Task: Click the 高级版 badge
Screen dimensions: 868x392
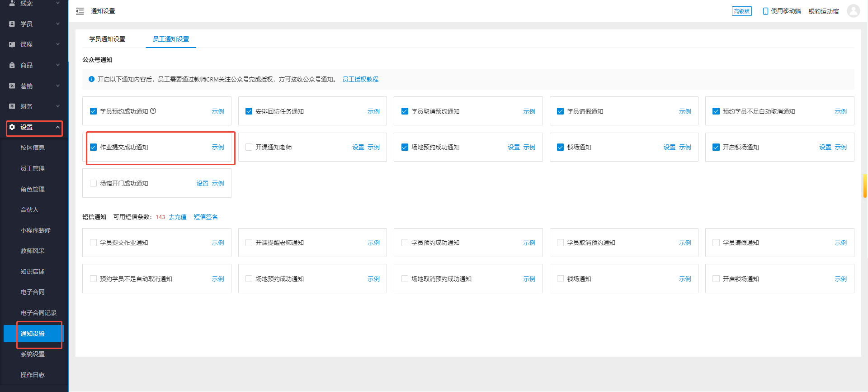Action: point(742,11)
